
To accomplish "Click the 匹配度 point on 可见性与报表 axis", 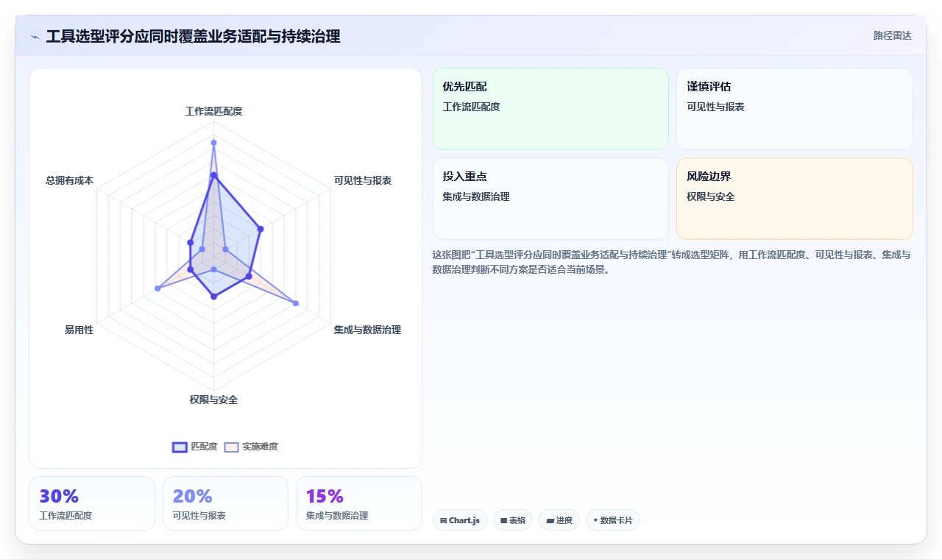I will pos(260,229).
